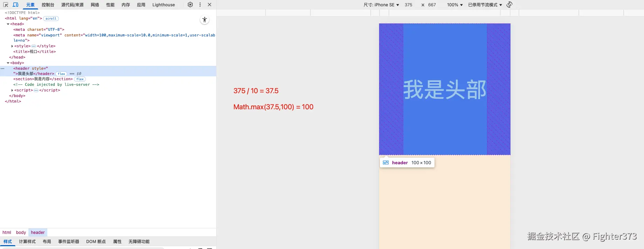Open the DOM 断点 pane tab

pyautogui.click(x=96, y=242)
